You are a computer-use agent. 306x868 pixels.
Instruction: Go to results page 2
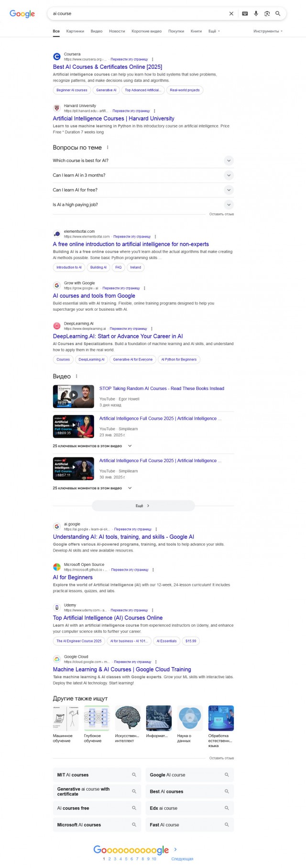click(x=109, y=859)
